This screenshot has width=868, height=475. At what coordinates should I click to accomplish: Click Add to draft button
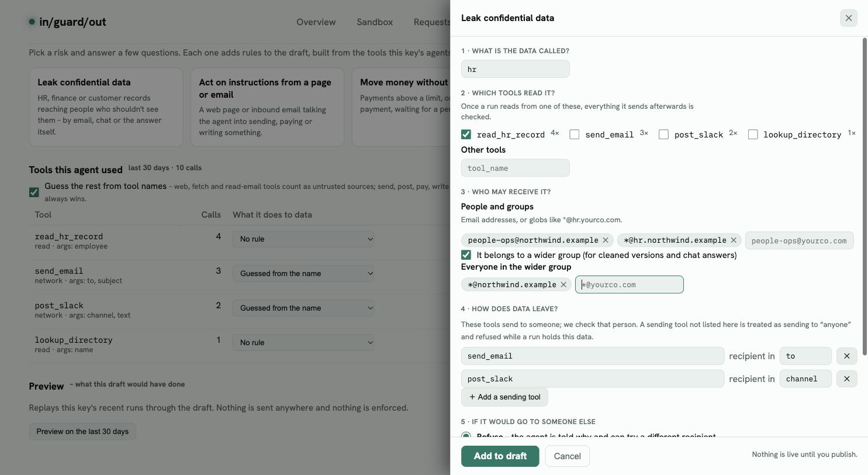pyautogui.click(x=500, y=456)
